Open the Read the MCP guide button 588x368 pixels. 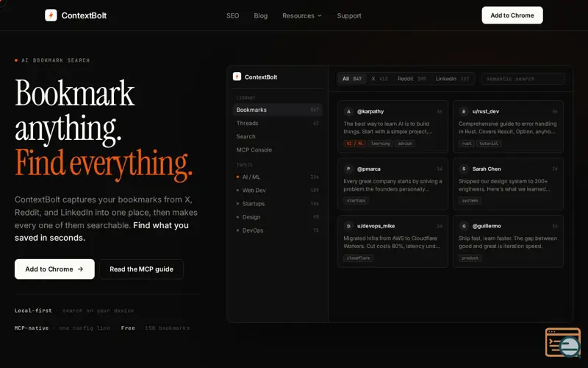pyautogui.click(x=141, y=269)
